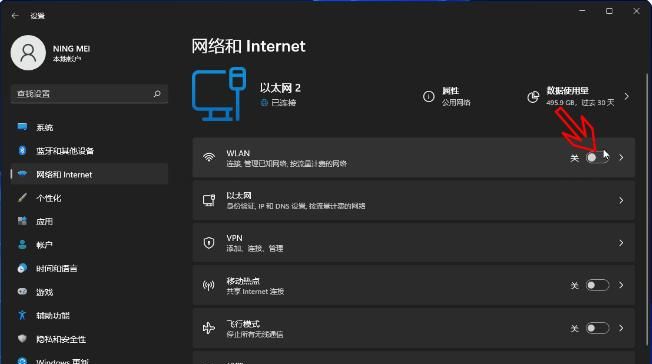The height and width of the screenshot is (364, 652).
Task: Expand the WLAN row chevron
Action: pyautogui.click(x=621, y=158)
